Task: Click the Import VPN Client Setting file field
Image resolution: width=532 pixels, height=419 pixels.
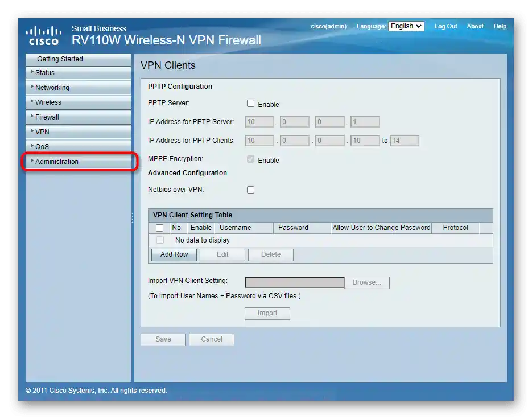Action: [x=295, y=282]
